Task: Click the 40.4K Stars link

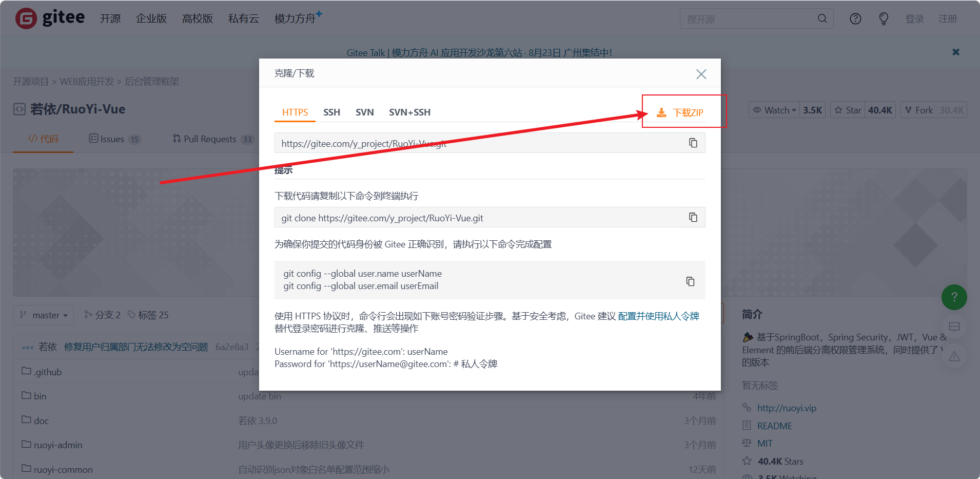Action: [780, 461]
